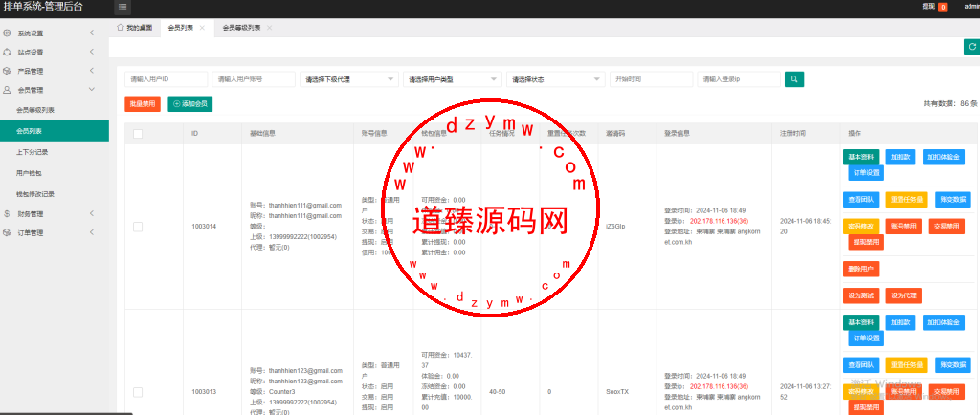Open 上下分记录 in the sidebar
The image size is (980, 415).
(55, 152)
